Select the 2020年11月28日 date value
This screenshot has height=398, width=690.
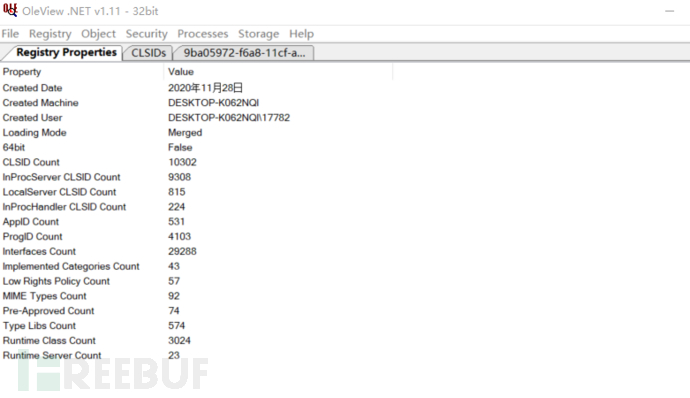[206, 88]
